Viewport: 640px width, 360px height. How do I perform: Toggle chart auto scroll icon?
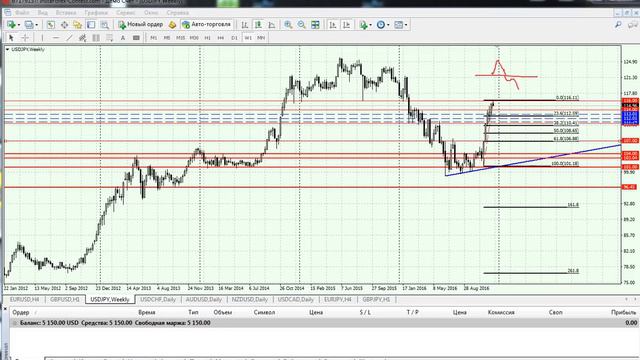click(x=333, y=25)
